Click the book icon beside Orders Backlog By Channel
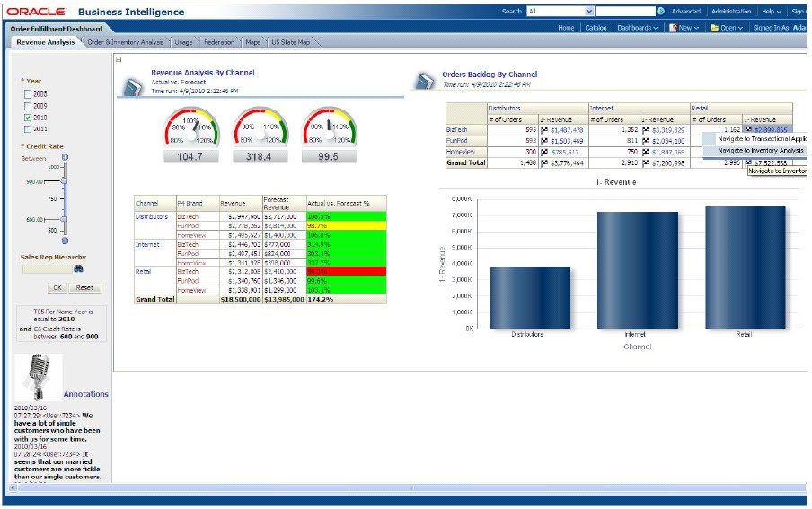The image size is (812, 509). (425, 80)
